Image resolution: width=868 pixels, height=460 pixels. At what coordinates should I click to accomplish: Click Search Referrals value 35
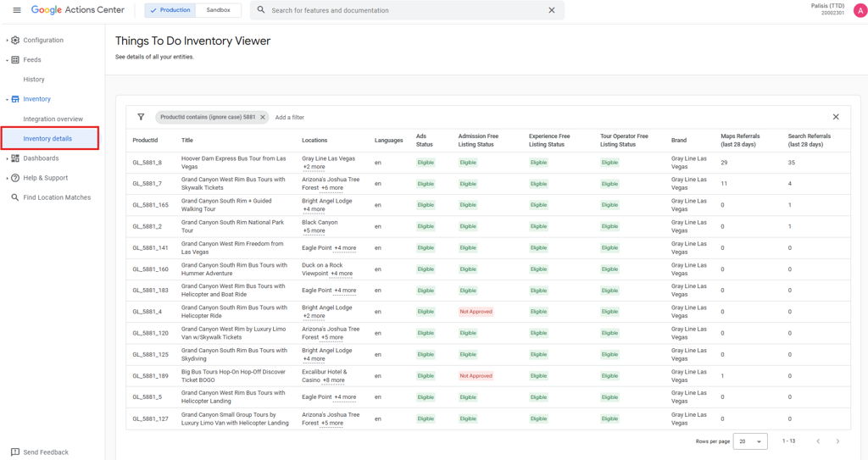click(792, 163)
